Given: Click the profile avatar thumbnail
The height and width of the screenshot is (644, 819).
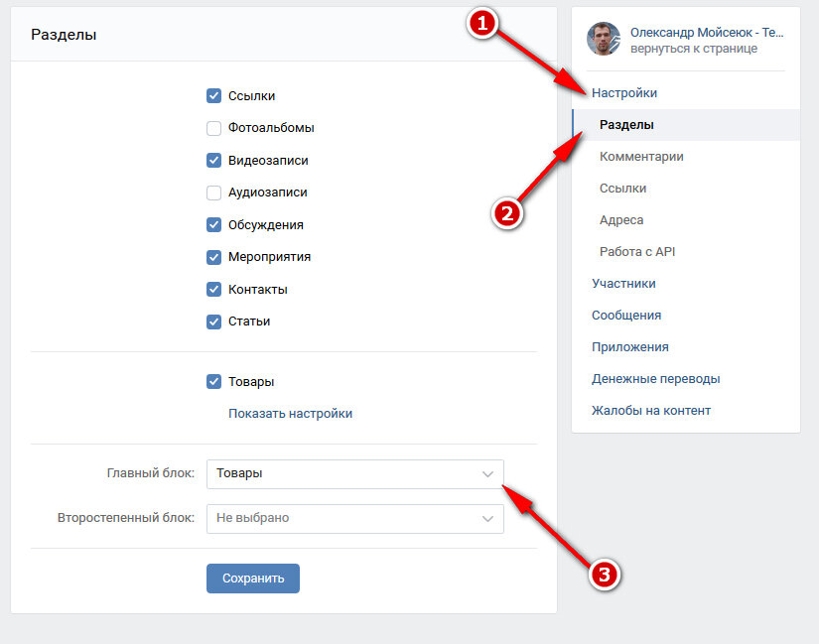Looking at the screenshot, I should tap(604, 40).
